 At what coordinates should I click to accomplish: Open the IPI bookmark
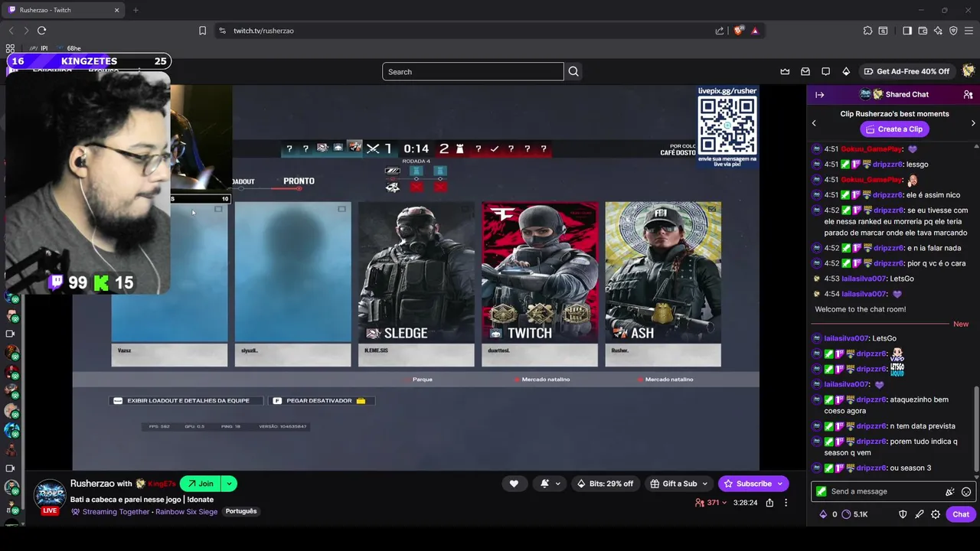pyautogui.click(x=39, y=48)
